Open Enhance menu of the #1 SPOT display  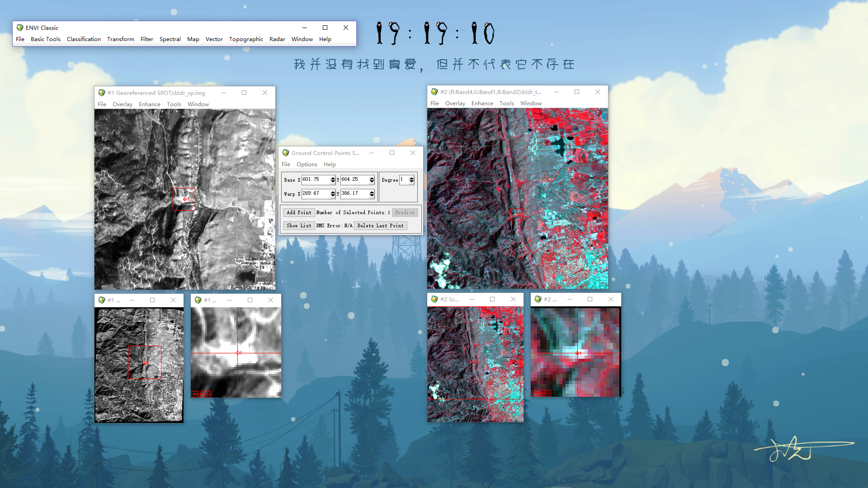pos(150,104)
